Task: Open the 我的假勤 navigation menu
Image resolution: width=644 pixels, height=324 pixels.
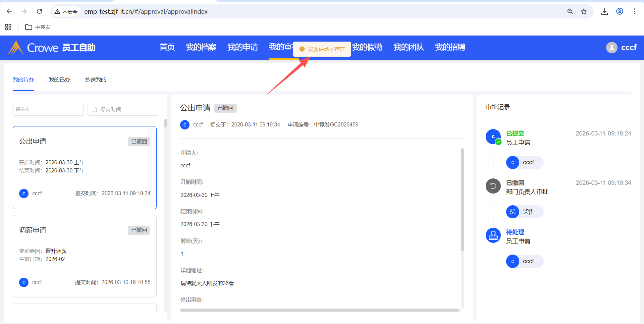Action: [x=367, y=47]
